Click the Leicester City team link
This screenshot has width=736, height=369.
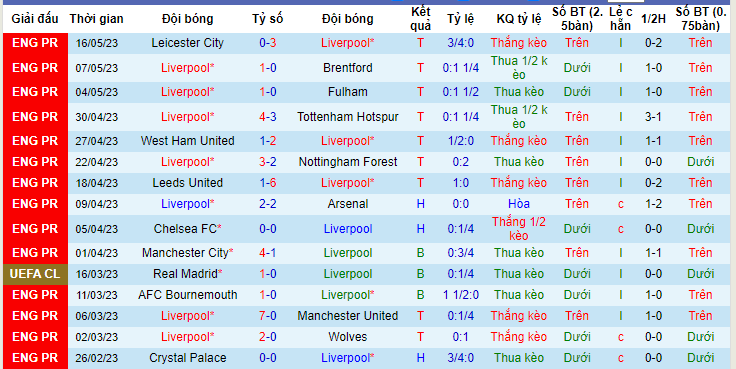[187, 43]
